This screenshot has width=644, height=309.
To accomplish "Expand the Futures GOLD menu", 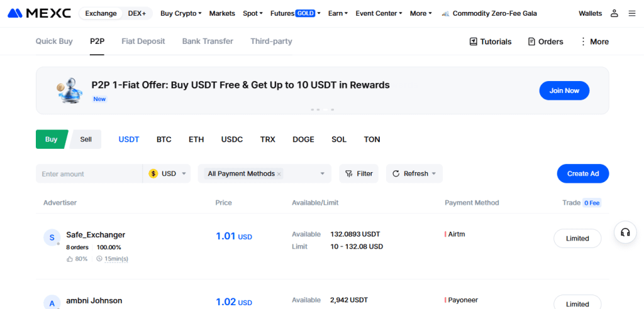I will point(296,13).
